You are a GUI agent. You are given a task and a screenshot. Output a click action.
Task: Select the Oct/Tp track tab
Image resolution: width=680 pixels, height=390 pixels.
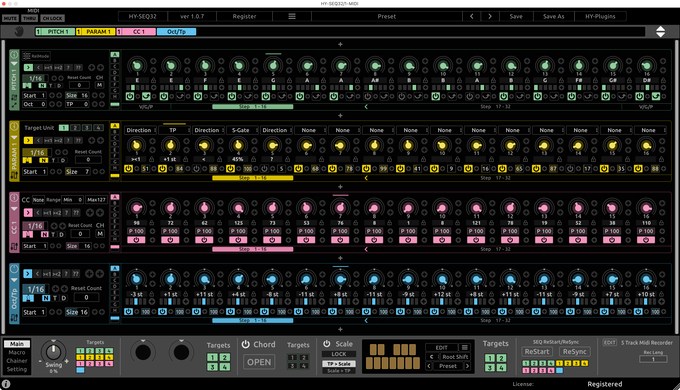click(177, 31)
